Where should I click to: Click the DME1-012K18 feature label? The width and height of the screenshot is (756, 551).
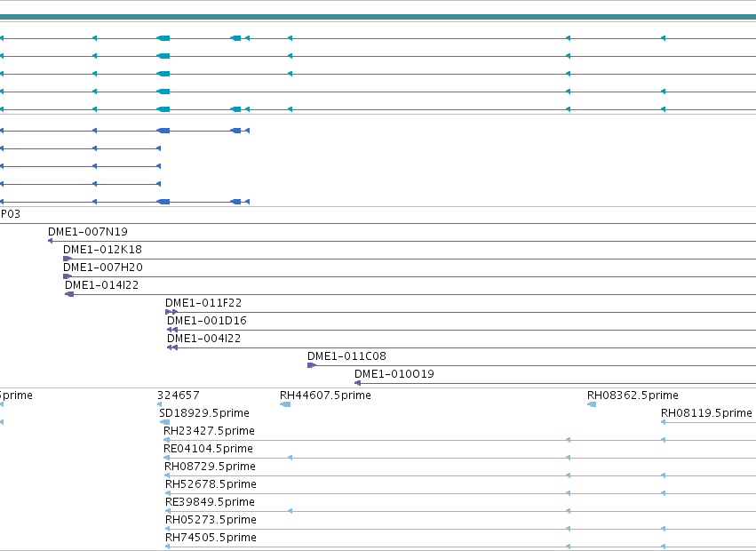(x=103, y=250)
